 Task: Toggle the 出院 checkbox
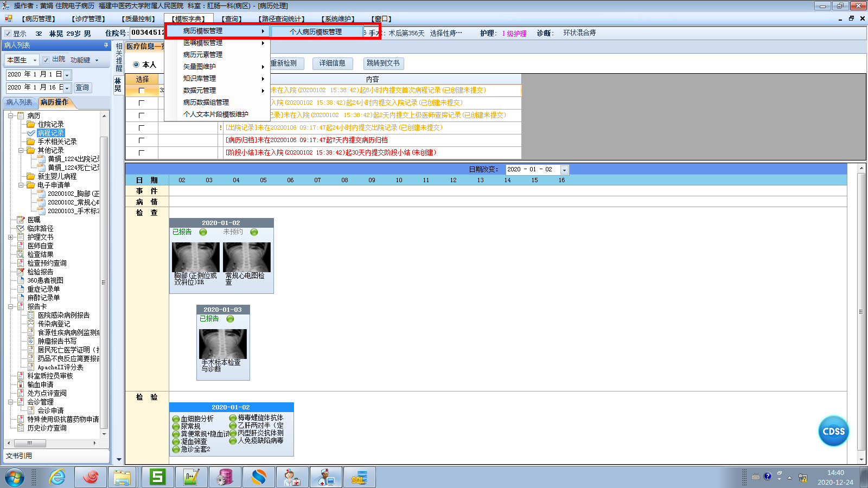coord(46,60)
